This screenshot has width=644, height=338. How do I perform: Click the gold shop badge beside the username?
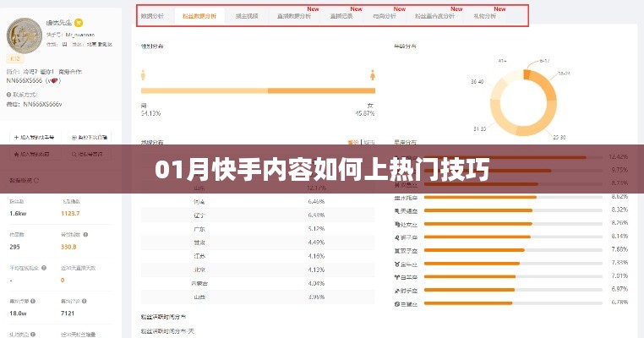point(79,23)
